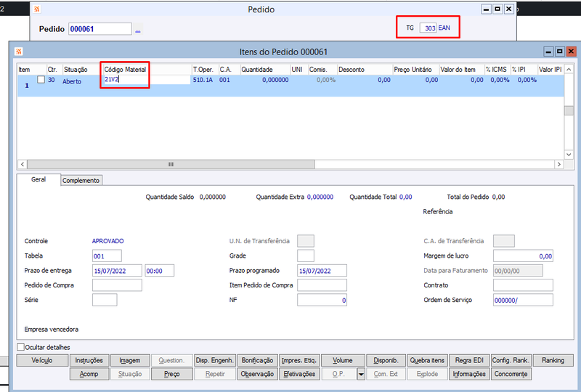Click the grid's vertical scroll up arrow

[569, 69]
